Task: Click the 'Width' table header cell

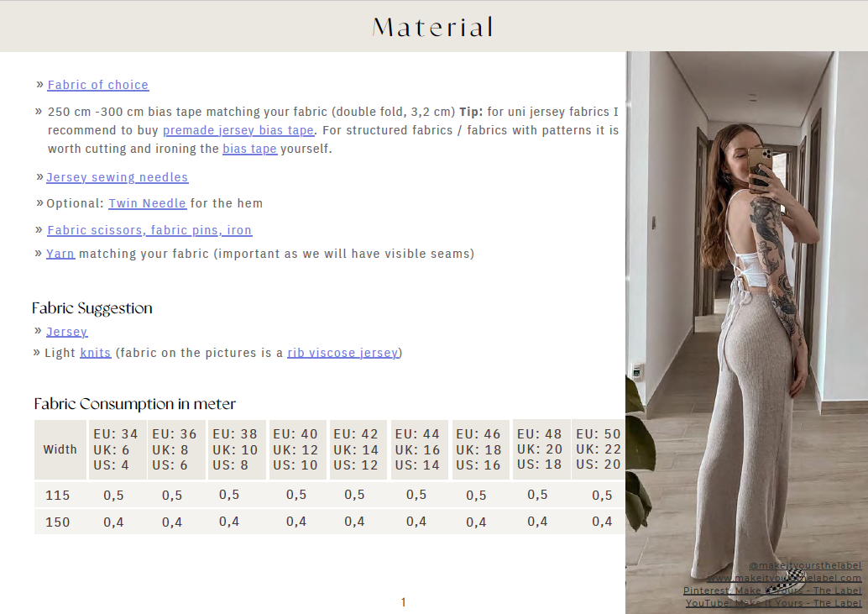Action: pyautogui.click(x=60, y=449)
